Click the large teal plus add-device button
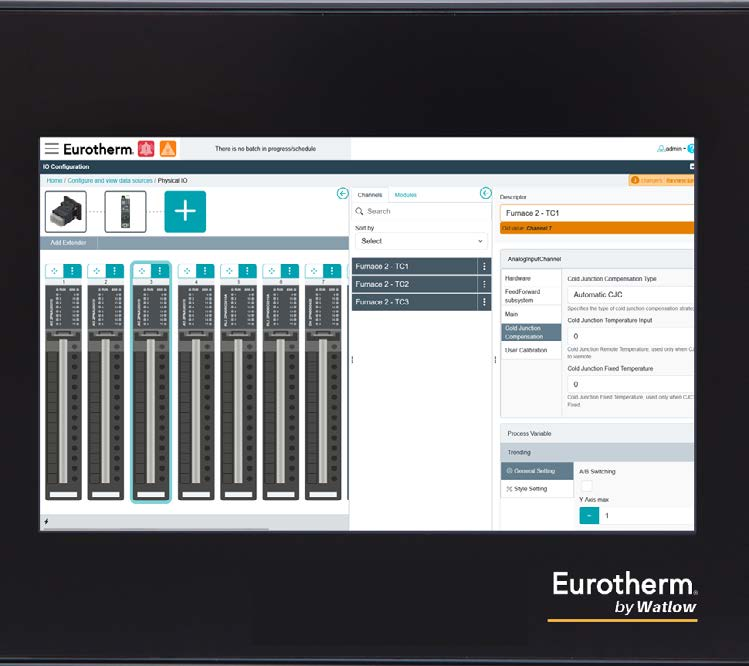The width and height of the screenshot is (749, 666). point(185,212)
